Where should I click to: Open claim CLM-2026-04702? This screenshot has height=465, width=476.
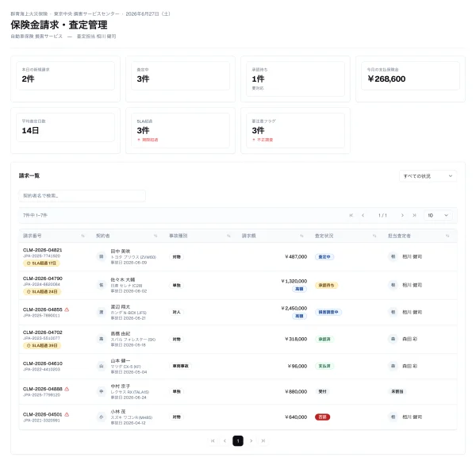click(x=43, y=332)
